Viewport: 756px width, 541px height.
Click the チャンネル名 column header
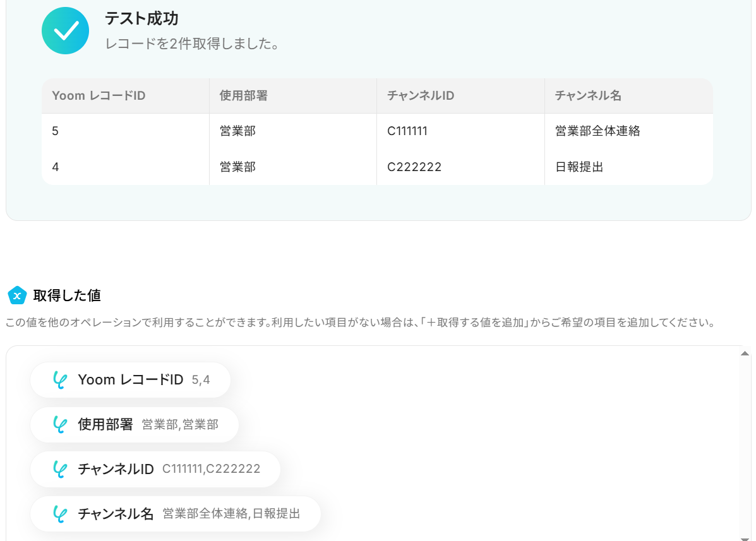628,96
